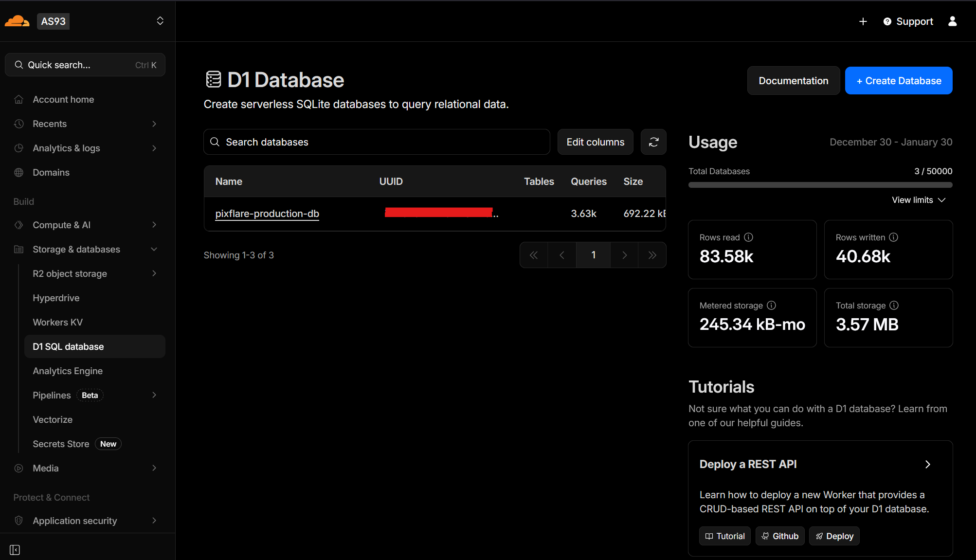The width and height of the screenshot is (976, 560).
Task: Click the Search databases input field
Action: (377, 142)
